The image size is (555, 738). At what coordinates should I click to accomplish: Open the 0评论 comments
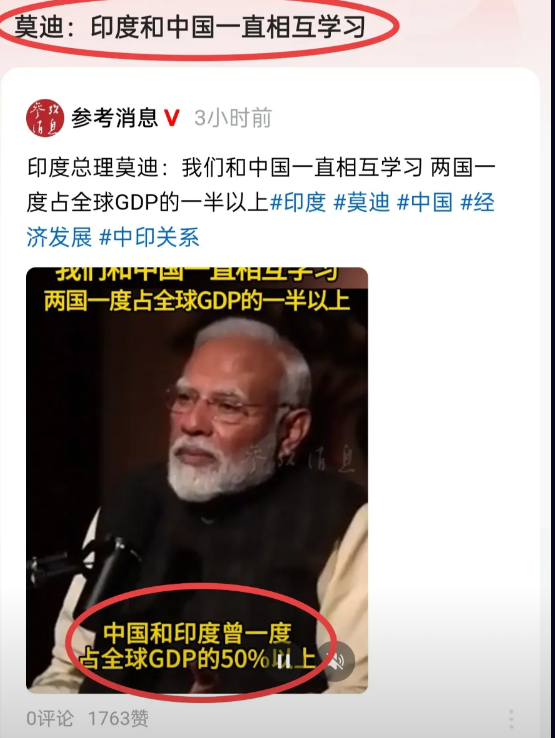click(50, 719)
